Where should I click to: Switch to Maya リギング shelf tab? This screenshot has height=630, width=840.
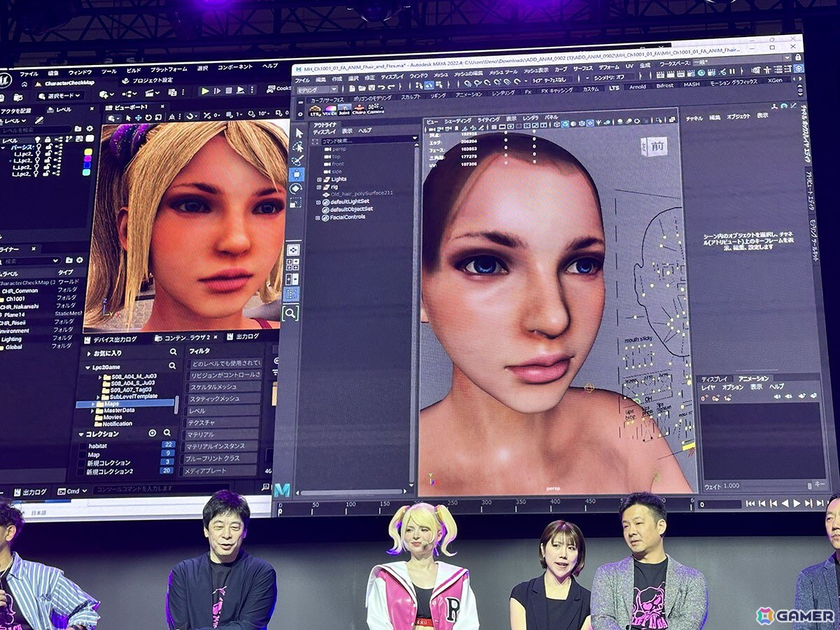(437, 95)
